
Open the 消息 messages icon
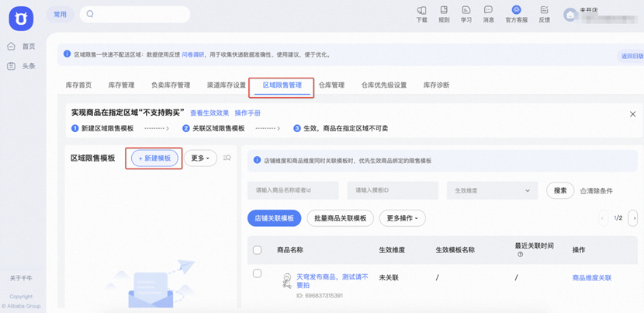(x=488, y=10)
